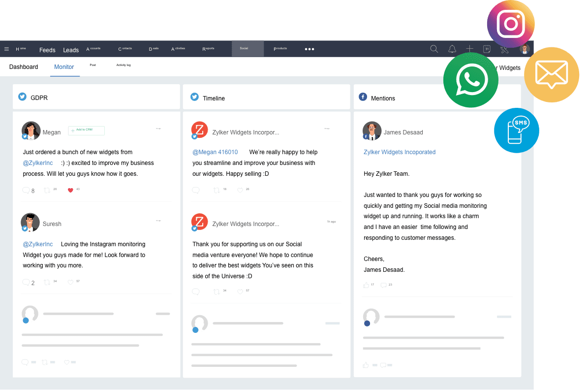Click the Twitter icon beside GDPR
This screenshot has height=390, width=588.
pyautogui.click(x=23, y=97)
